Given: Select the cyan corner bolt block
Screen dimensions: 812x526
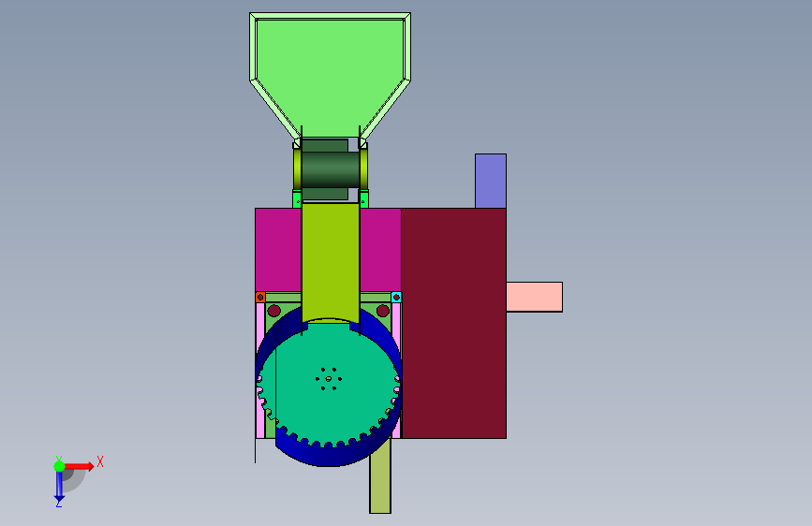Looking at the screenshot, I should (396, 298).
